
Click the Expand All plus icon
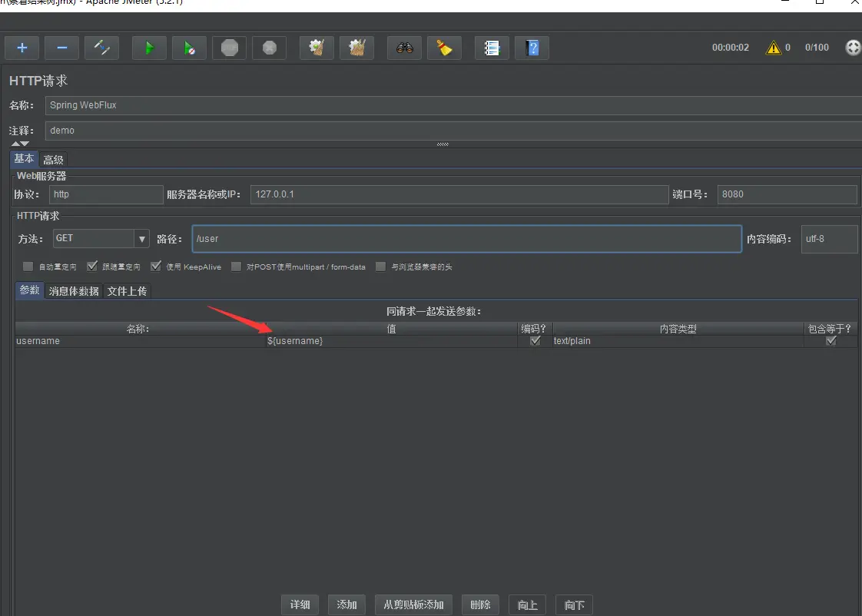click(x=22, y=48)
